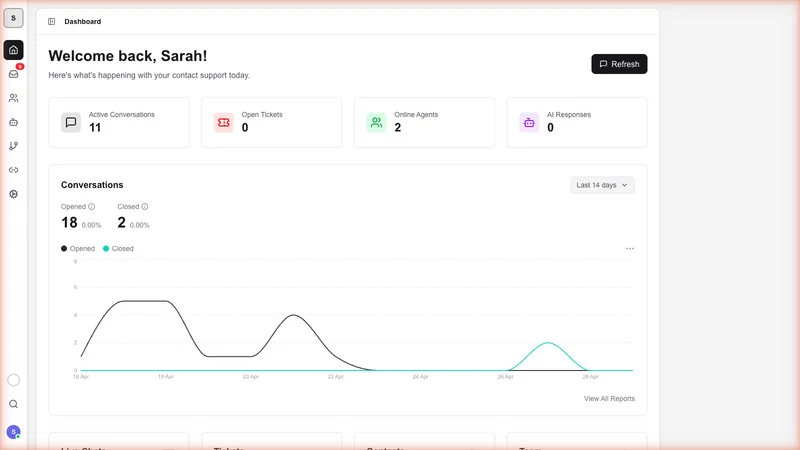Open the View All Reports link

tap(609, 398)
